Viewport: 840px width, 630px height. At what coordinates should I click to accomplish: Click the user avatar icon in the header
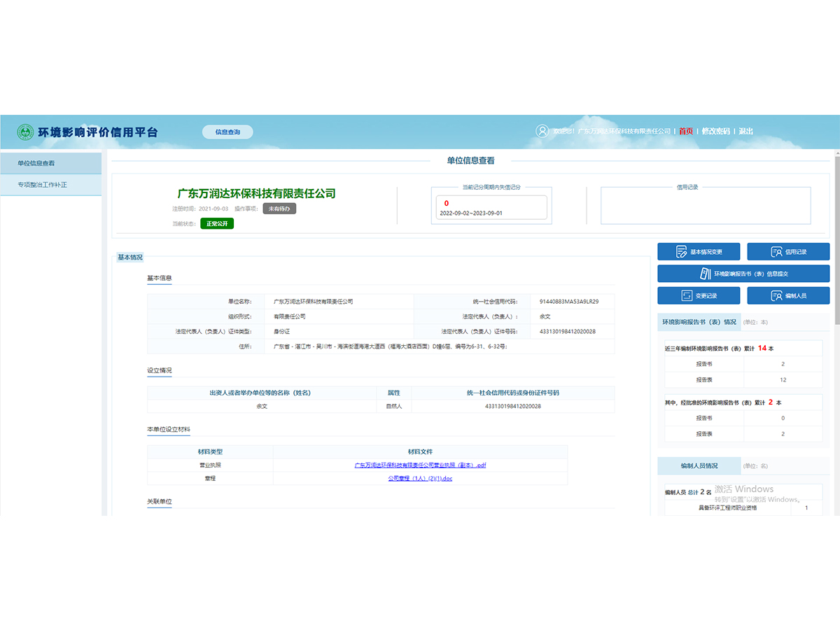[x=542, y=131]
